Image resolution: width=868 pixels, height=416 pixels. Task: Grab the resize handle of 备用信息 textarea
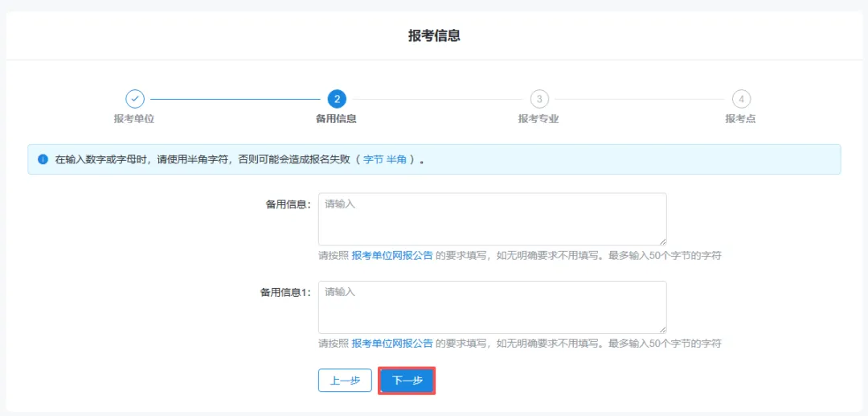pyautogui.click(x=662, y=241)
